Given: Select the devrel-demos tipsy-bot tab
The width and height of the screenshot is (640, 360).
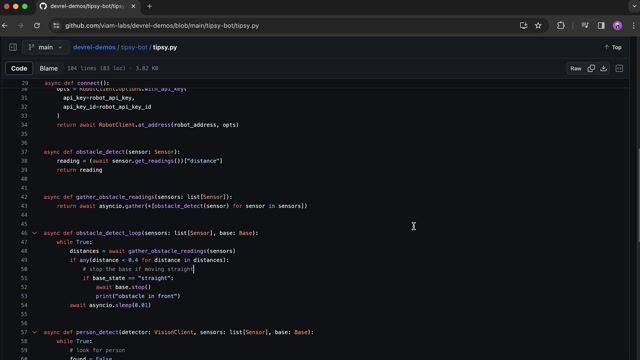Looking at the screenshot, I should tap(87, 7).
